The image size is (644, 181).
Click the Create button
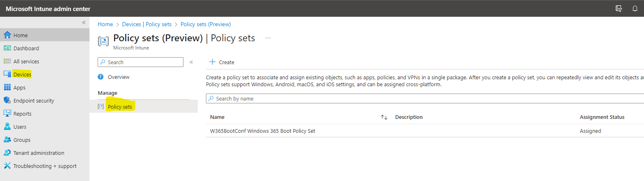[x=222, y=62]
